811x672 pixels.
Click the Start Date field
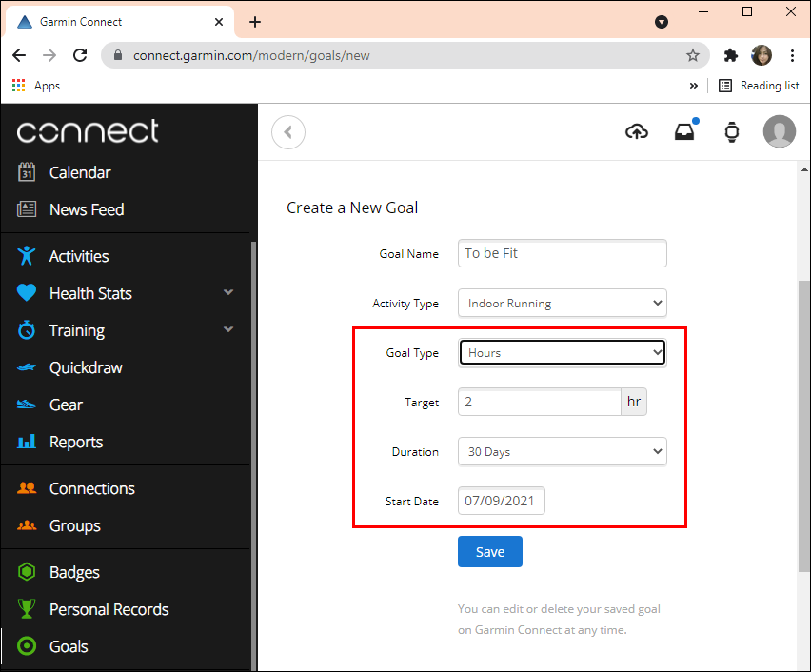[x=502, y=501]
